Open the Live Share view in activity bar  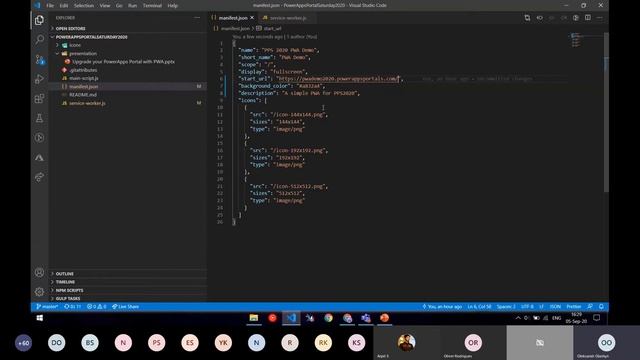pos(39,177)
